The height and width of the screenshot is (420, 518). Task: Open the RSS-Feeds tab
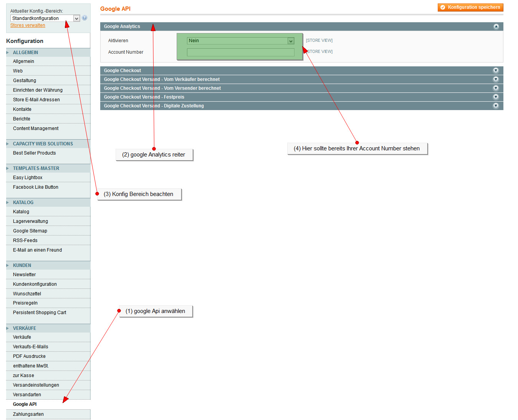48,240
